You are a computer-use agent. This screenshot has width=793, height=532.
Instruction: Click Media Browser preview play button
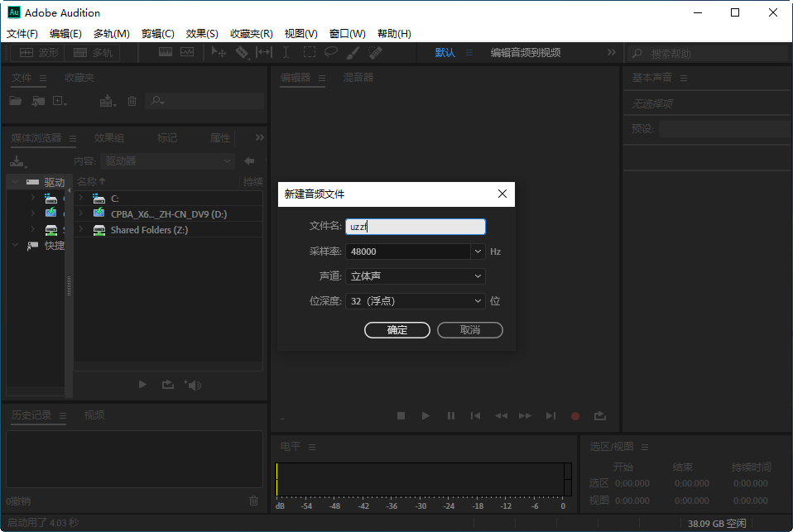pyautogui.click(x=142, y=385)
